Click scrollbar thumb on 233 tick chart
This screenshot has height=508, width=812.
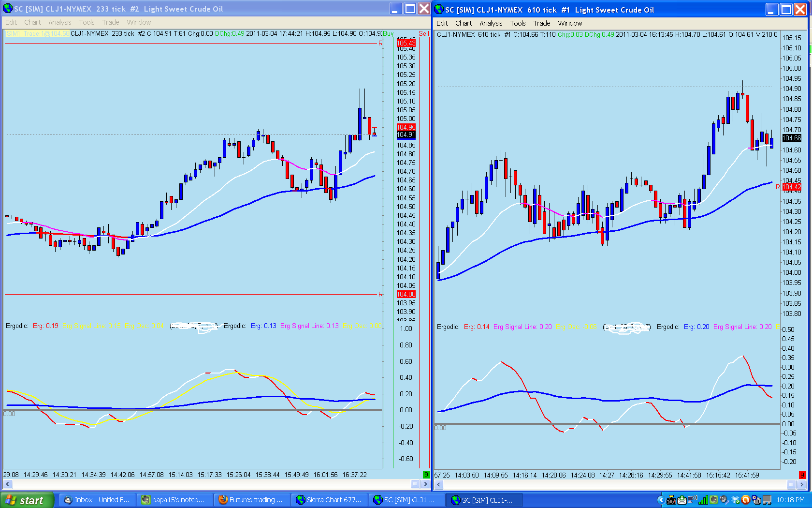(x=415, y=484)
